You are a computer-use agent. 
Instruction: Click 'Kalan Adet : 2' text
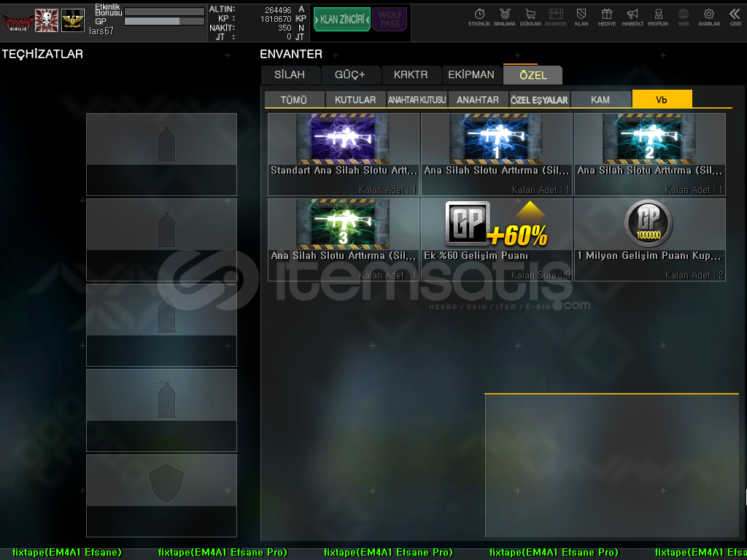click(694, 275)
